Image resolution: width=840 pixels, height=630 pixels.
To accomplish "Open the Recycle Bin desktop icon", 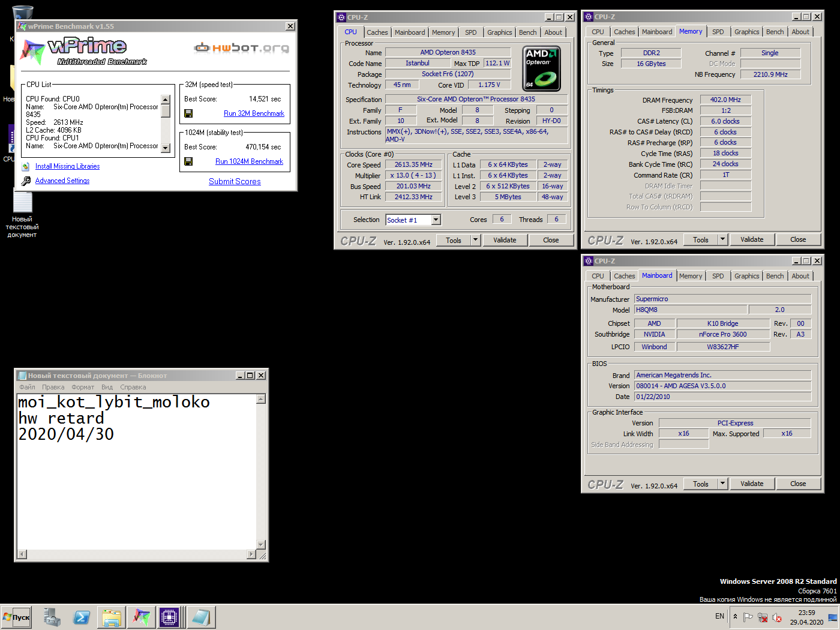I will (x=22, y=12).
